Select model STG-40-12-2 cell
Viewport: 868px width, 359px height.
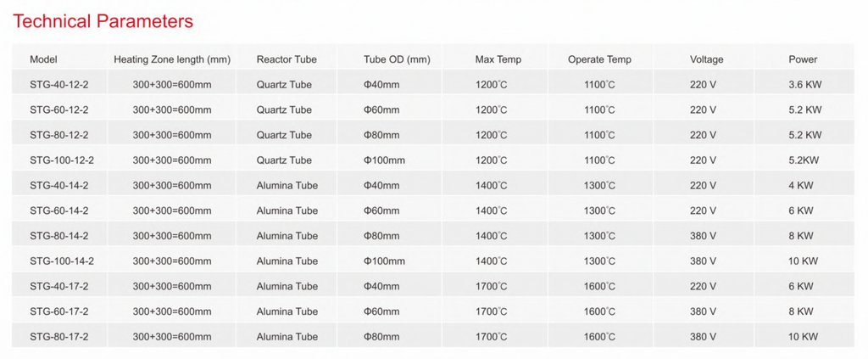coord(59,85)
